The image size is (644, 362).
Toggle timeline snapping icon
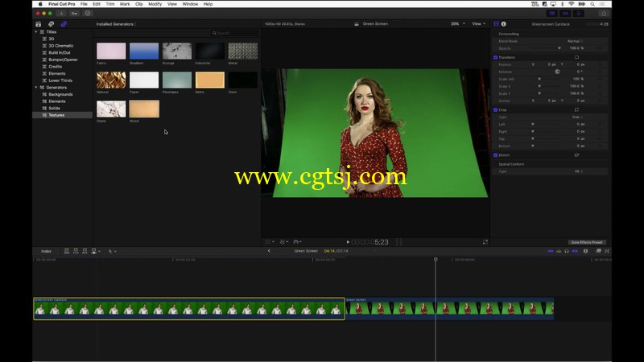tap(575, 251)
